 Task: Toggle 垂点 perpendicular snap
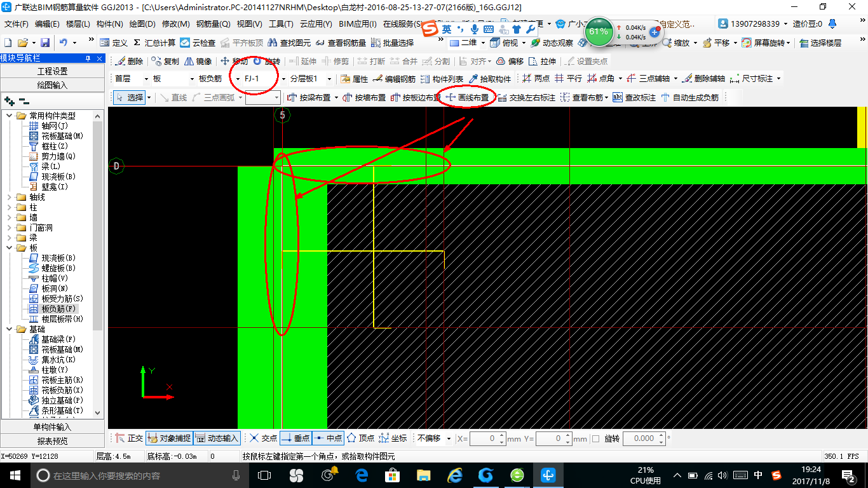pyautogui.click(x=295, y=438)
